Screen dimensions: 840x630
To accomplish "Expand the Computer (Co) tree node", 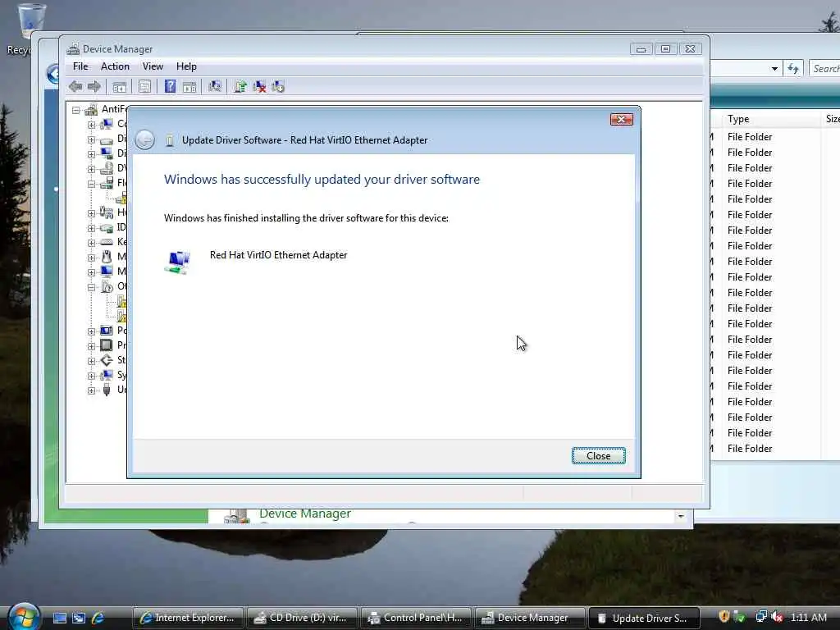I will (x=92, y=125).
